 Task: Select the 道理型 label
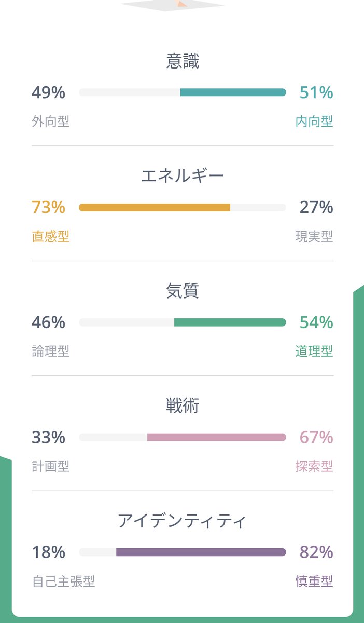pyautogui.click(x=314, y=351)
